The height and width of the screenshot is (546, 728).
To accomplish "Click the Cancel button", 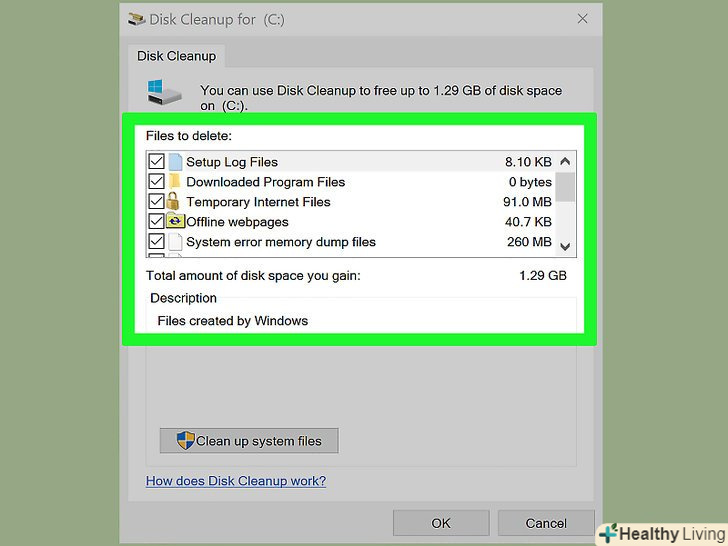I will click(x=546, y=523).
